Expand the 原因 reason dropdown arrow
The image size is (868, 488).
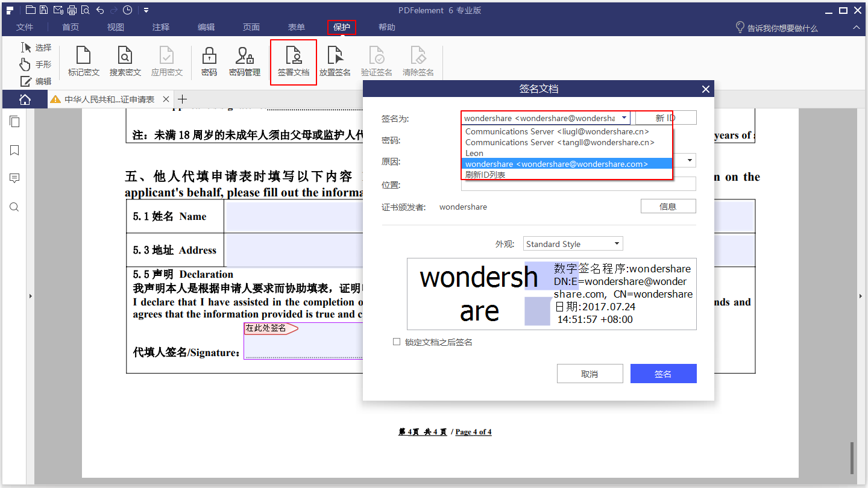coord(690,160)
